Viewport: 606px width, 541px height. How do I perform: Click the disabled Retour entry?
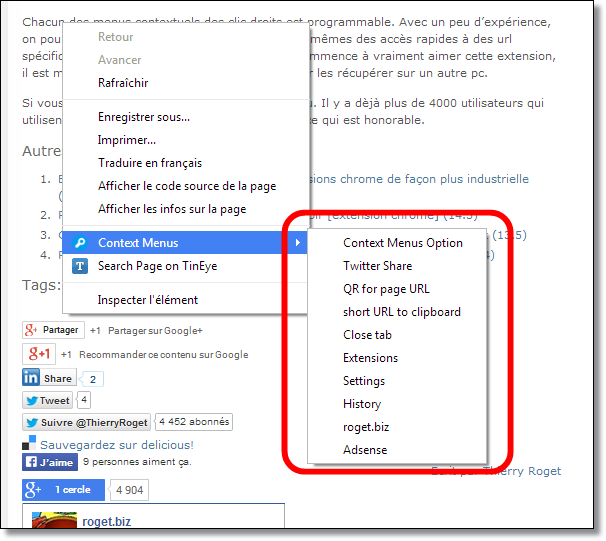tap(186, 37)
